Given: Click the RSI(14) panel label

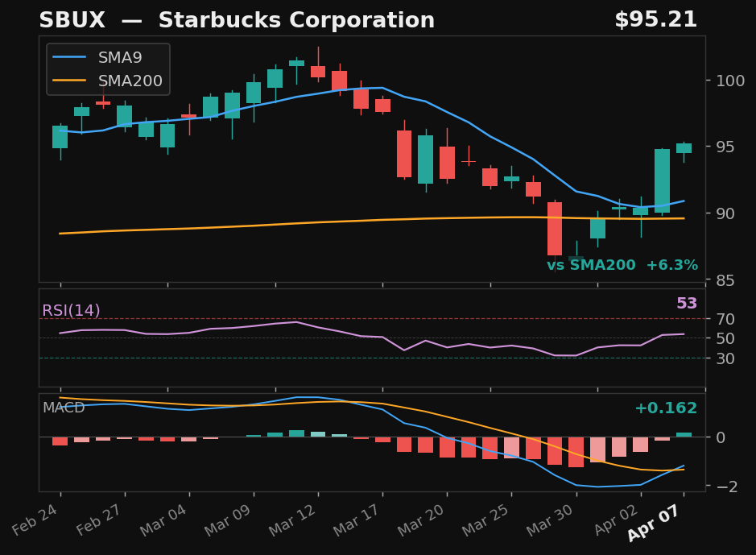Looking at the screenshot, I should pos(72,309).
